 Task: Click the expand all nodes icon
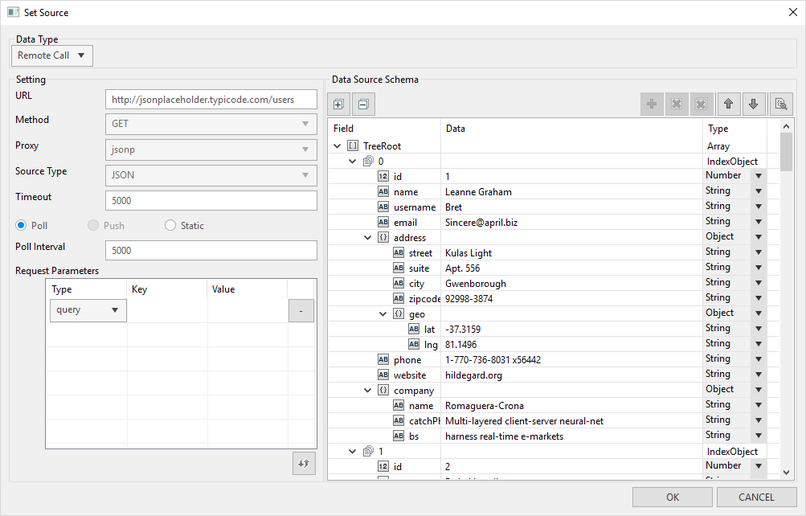coord(338,104)
